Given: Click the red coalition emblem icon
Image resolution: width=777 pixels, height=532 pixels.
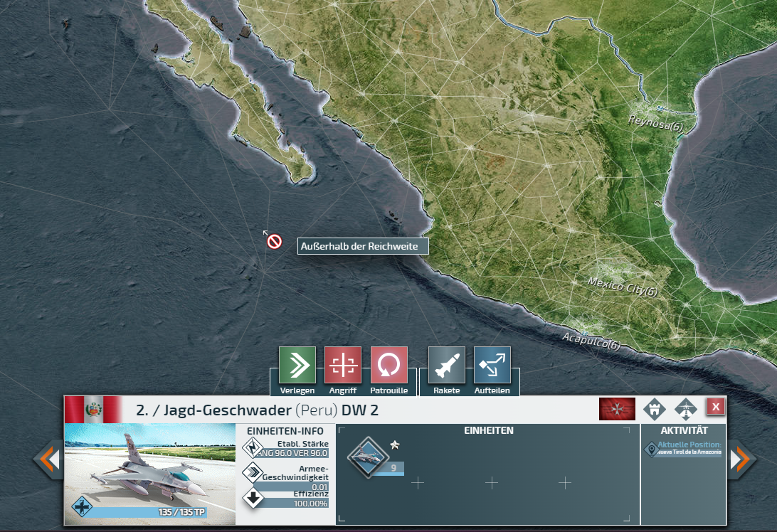Looking at the screenshot, I should pos(617,409).
